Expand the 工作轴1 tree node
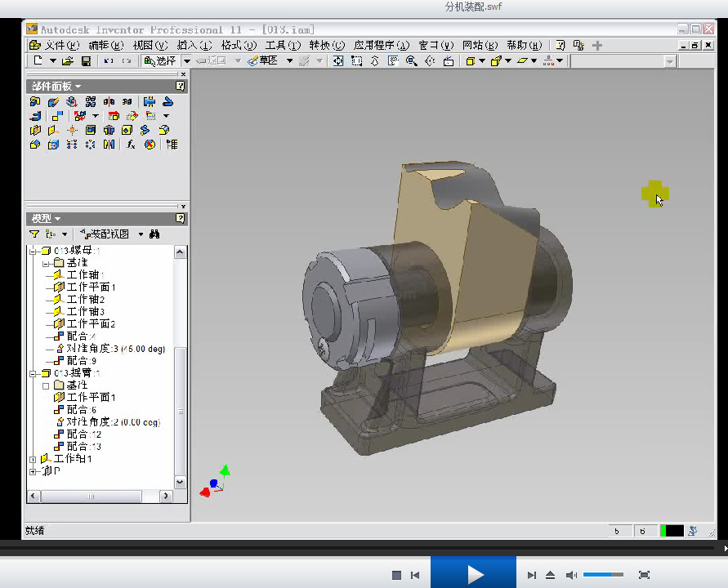The height and width of the screenshot is (588, 728). 33,459
